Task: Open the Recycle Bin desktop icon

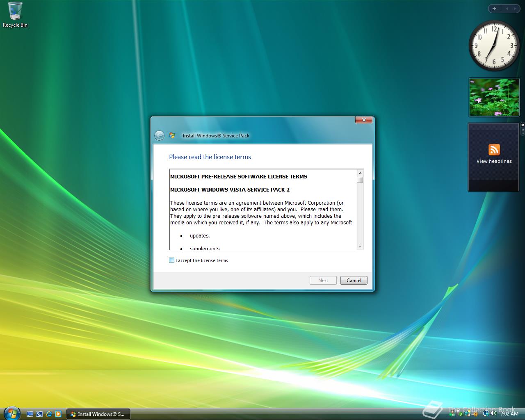Action: click(x=15, y=15)
